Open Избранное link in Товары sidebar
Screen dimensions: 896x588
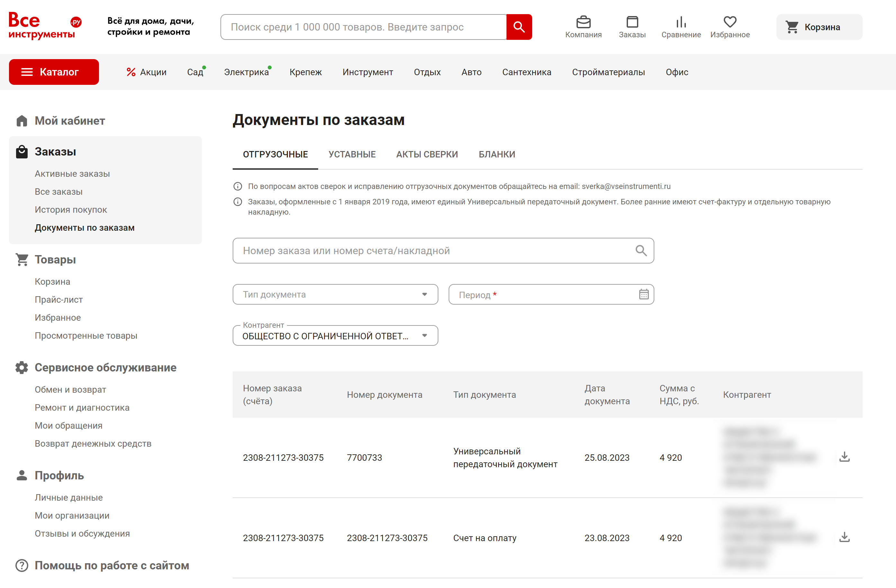pos(58,318)
